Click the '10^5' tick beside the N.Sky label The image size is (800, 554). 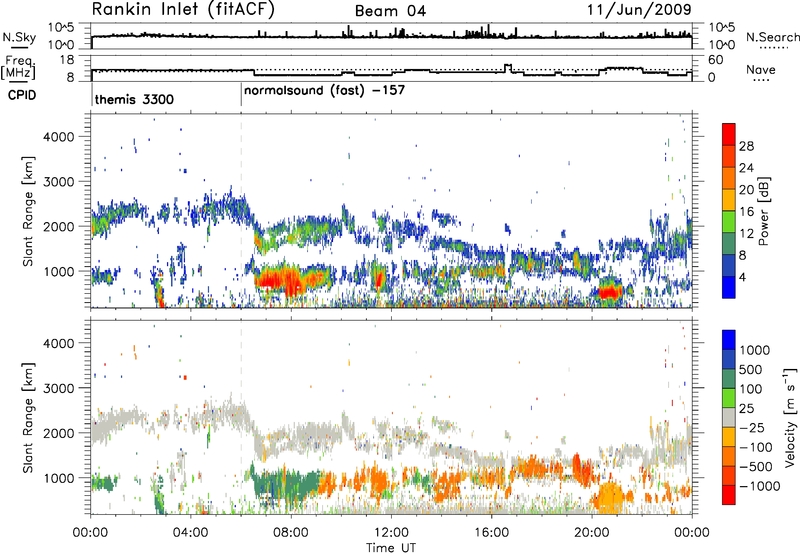pyautogui.click(x=61, y=28)
